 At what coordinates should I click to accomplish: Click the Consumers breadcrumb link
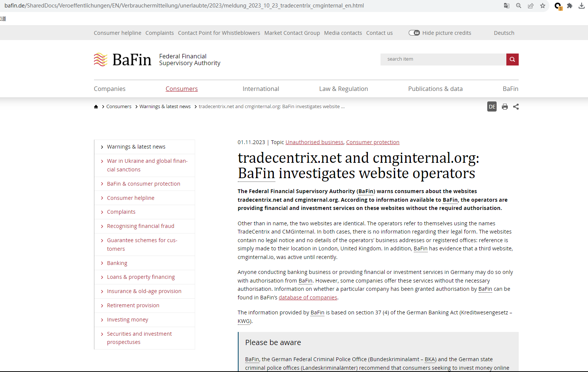coord(119,107)
